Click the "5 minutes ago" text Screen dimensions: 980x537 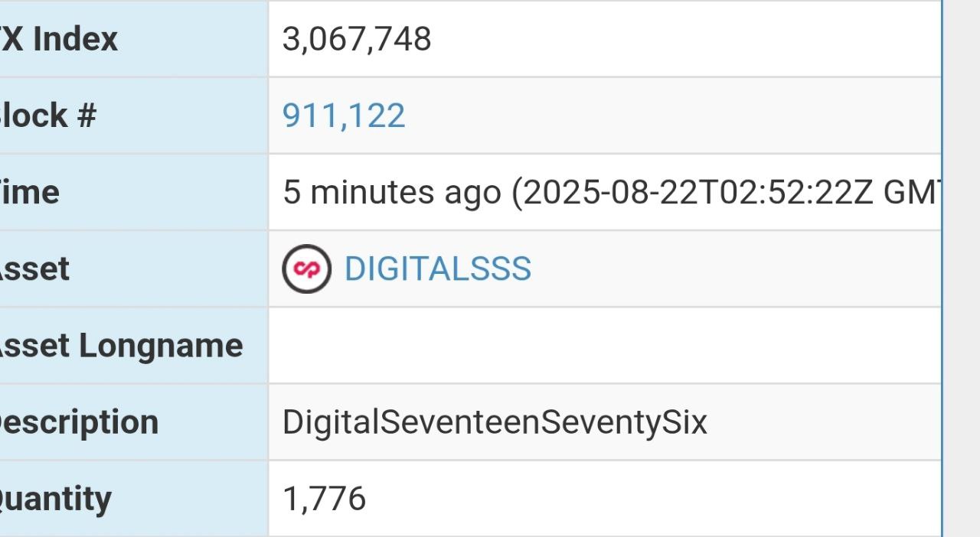coord(391,192)
